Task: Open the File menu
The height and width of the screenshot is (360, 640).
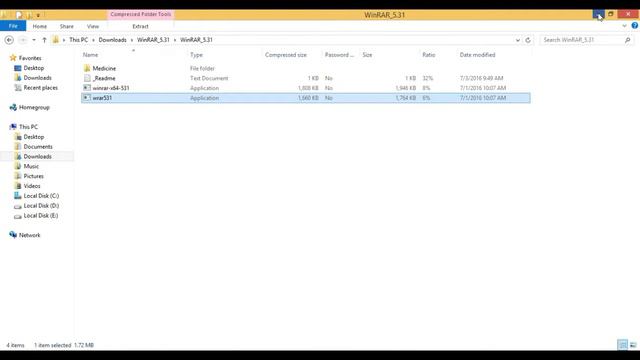Action: point(13,26)
